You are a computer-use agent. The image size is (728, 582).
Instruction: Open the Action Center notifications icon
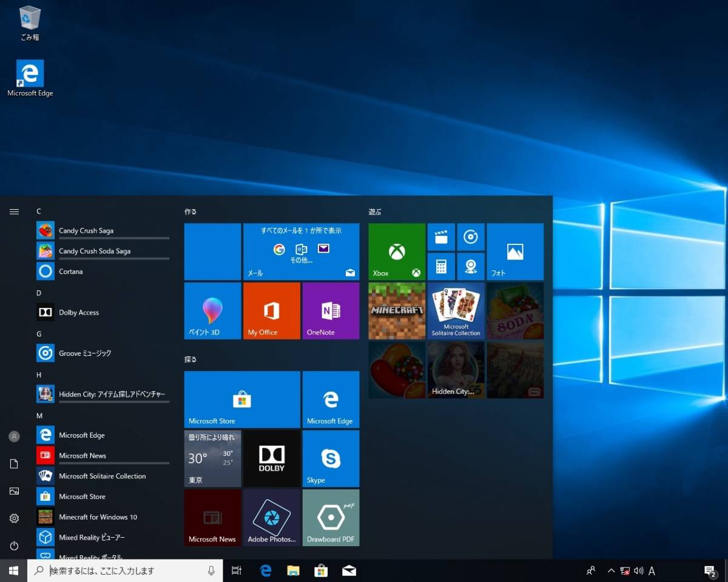pos(710,570)
